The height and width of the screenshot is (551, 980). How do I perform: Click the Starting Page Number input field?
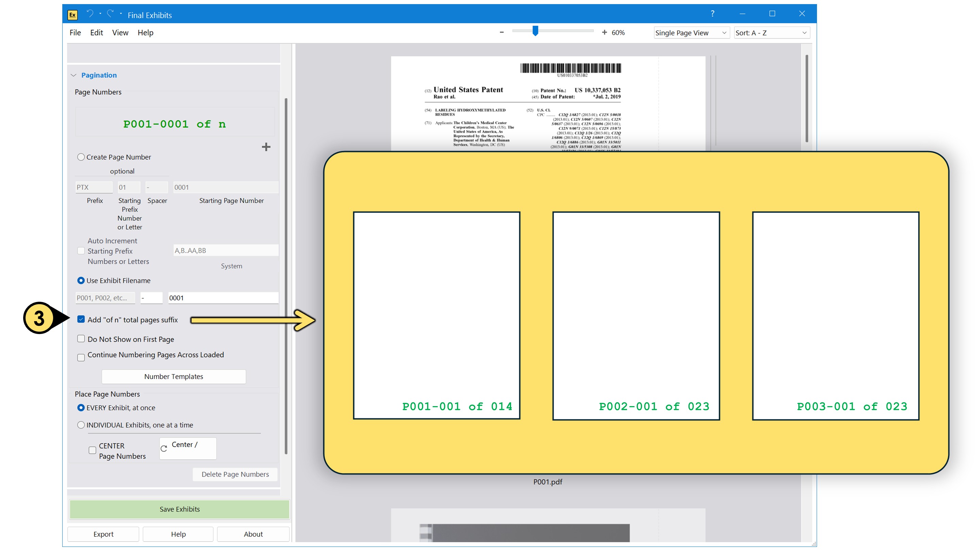pyautogui.click(x=225, y=187)
